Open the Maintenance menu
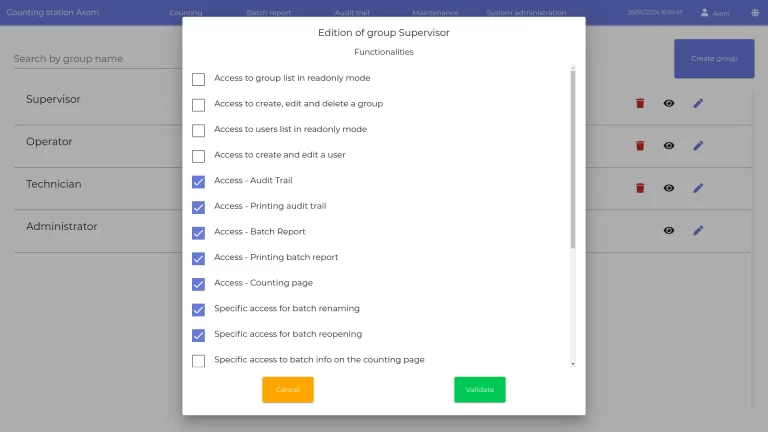The width and height of the screenshot is (768, 432). tap(435, 13)
